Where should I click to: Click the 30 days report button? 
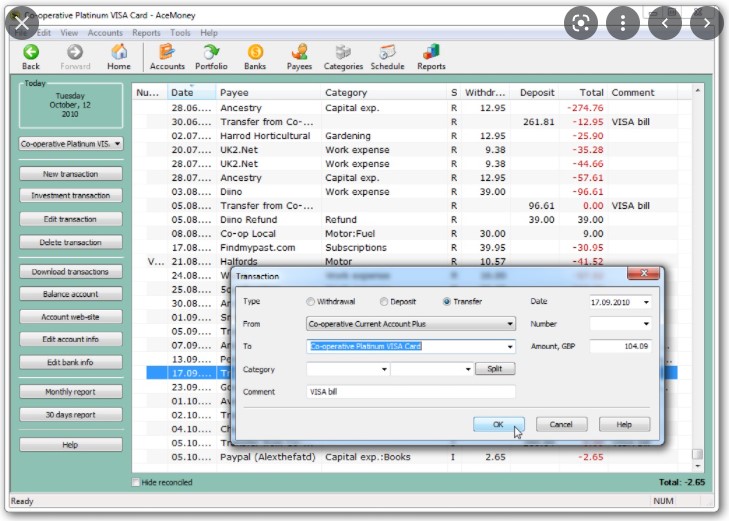pyautogui.click(x=71, y=415)
